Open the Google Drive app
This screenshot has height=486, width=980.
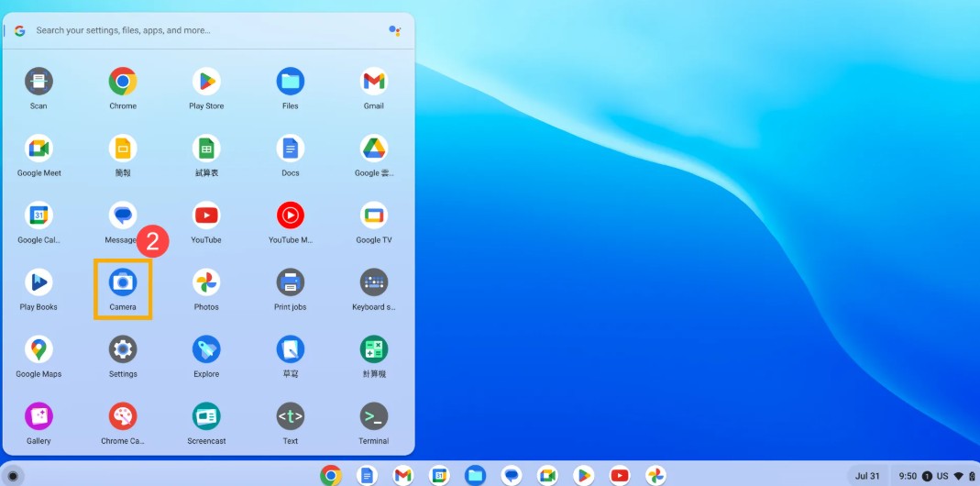pyautogui.click(x=374, y=149)
